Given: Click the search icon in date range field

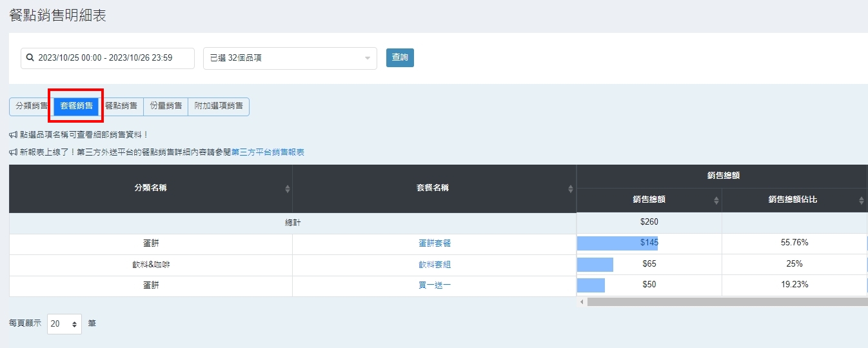Looking at the screenshot, I should (30, 58).
